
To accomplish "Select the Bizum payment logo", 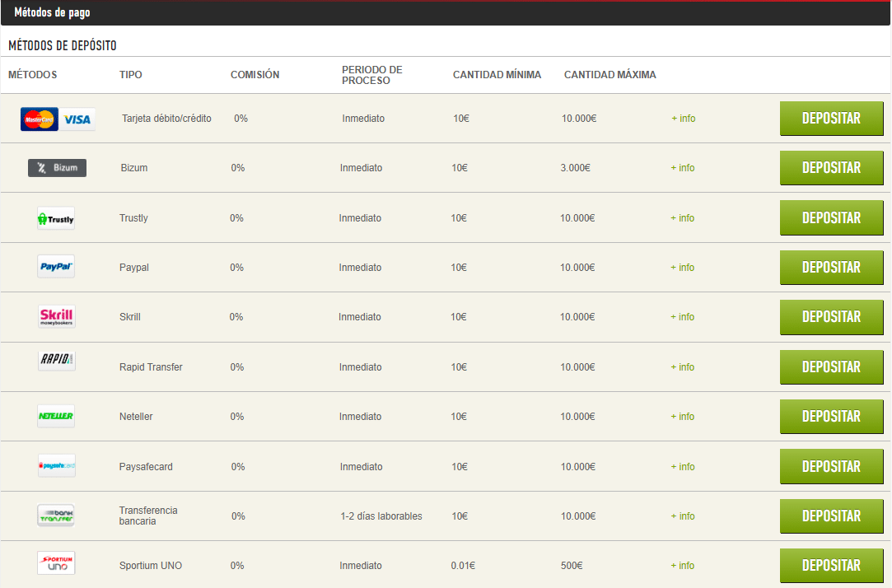I will (x=57, y=168).
